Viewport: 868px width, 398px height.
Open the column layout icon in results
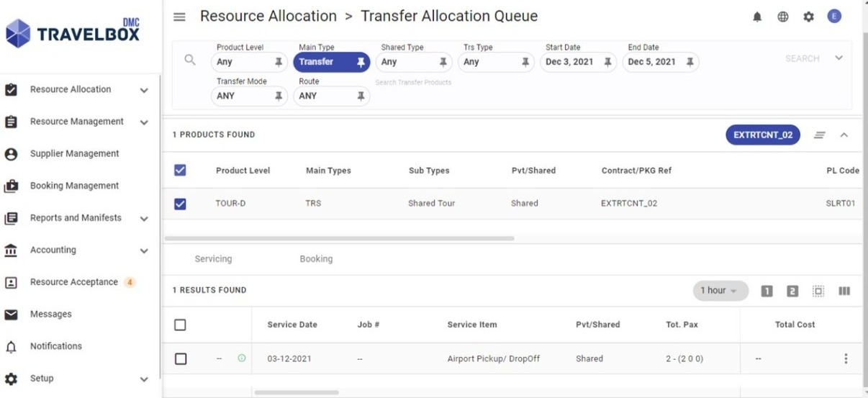[844, 291]
